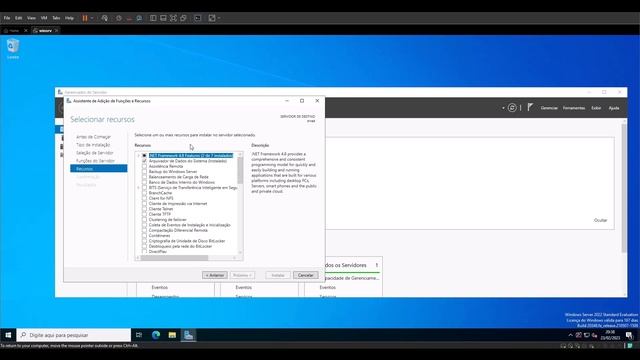Open the Recycle Bin desktop icon
Image resolution: width=640 pixels, height=360 pixels.
pos(13,49)
